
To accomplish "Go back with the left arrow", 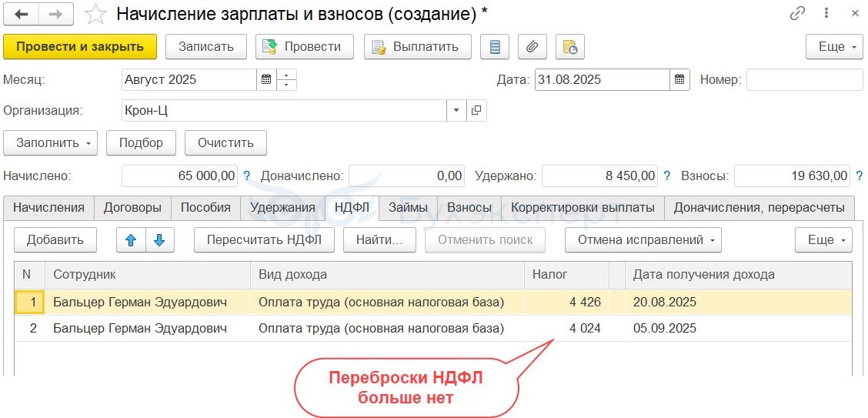I will (x=22, y=14).
